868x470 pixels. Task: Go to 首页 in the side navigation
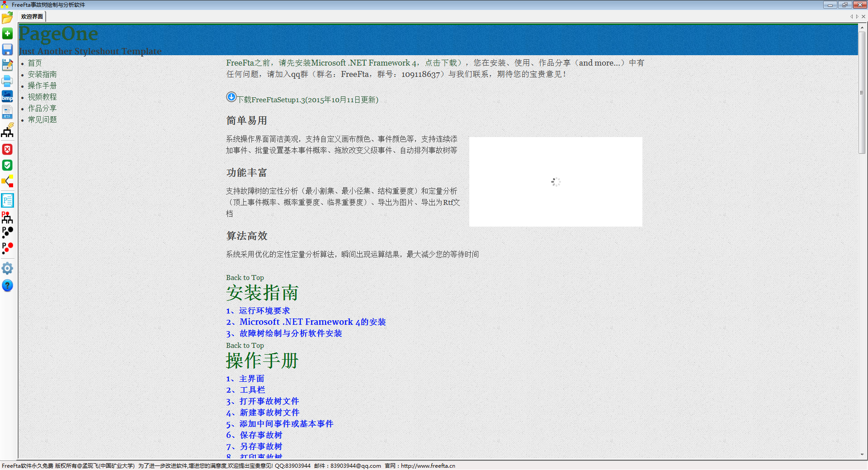35,63
